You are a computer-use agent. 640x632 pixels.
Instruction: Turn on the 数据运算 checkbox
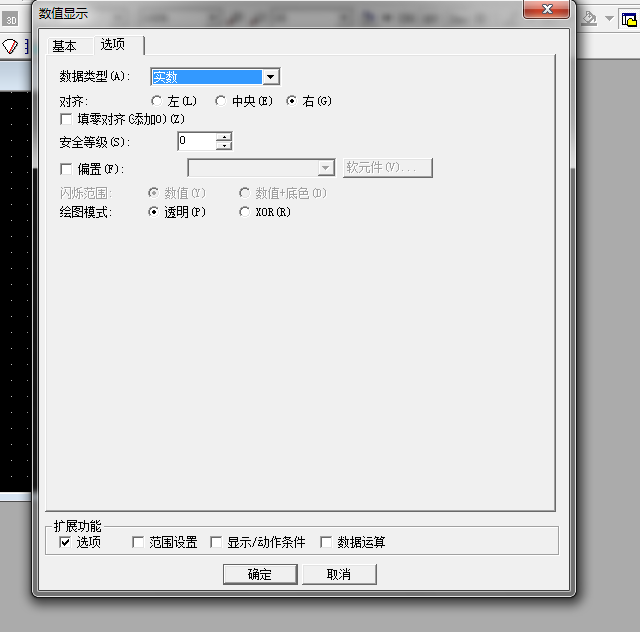tap(326, 543)
